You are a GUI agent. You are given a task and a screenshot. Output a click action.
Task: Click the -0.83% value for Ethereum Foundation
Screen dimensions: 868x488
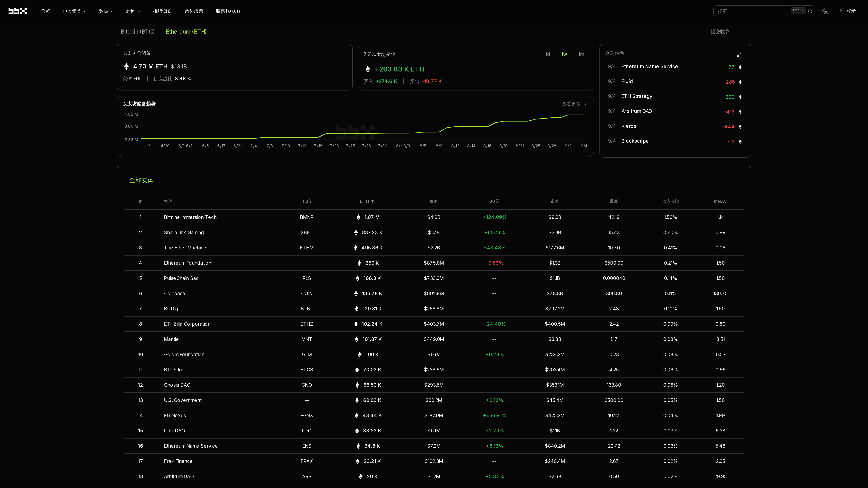(x=494, y=263)
